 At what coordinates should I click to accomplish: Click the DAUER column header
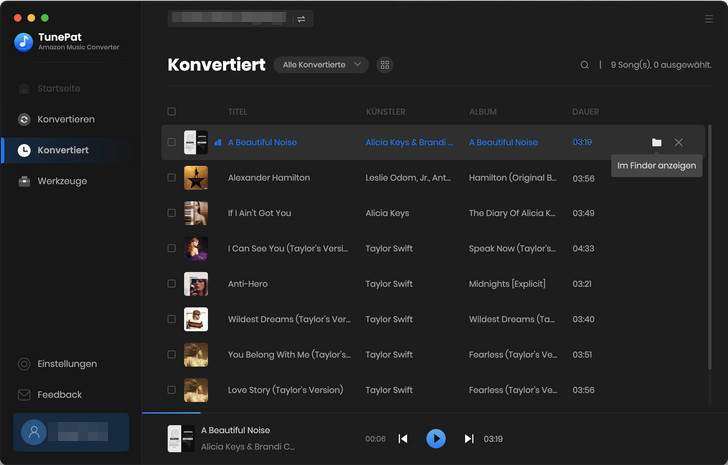coord(585,112)
